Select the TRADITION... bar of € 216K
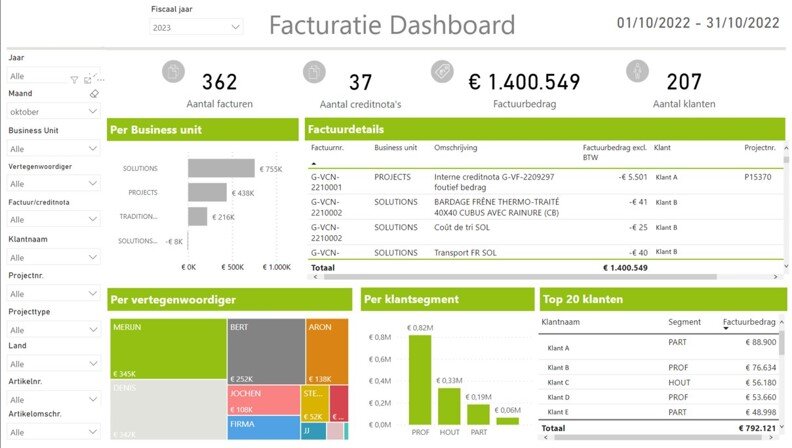Viewport: 792px width, 448px height. [x=197, y=217]
